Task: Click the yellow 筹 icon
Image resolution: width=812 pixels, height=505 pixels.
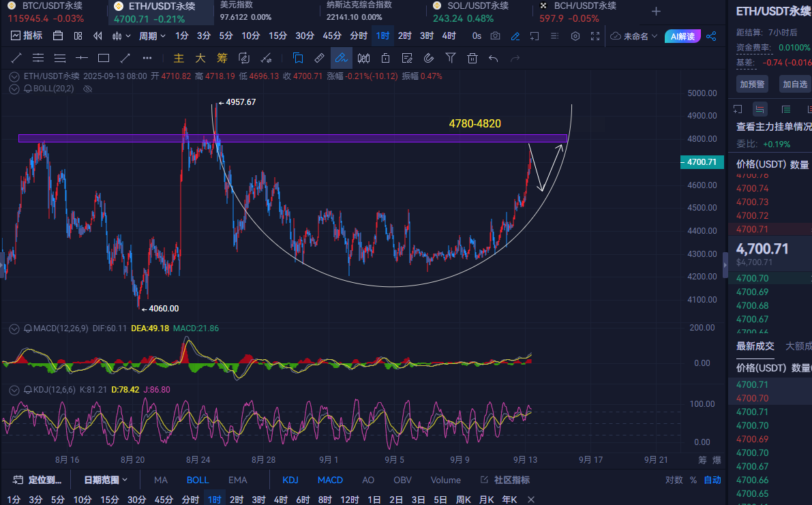Action: pos(222,58)
